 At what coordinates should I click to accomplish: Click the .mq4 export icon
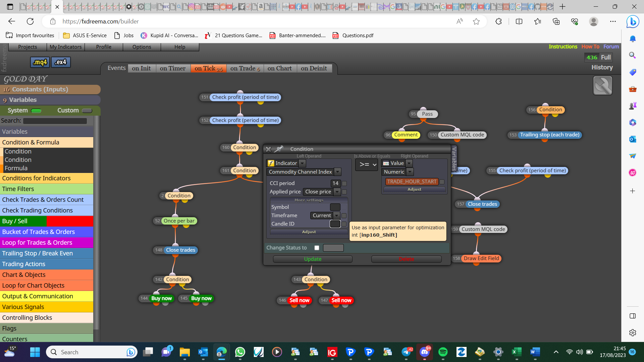tap(40, 62)
